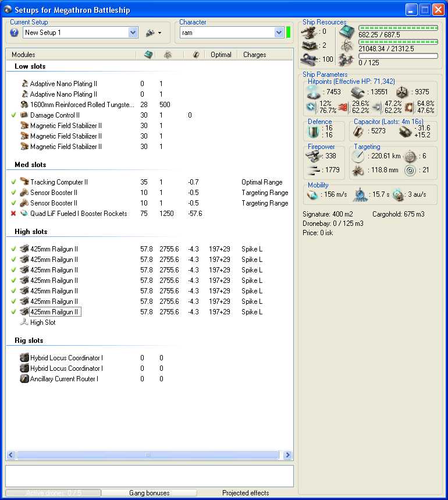448x500 pixels.
Task: Click the empty drone bandwidth bar
Action: coord(398,56)
